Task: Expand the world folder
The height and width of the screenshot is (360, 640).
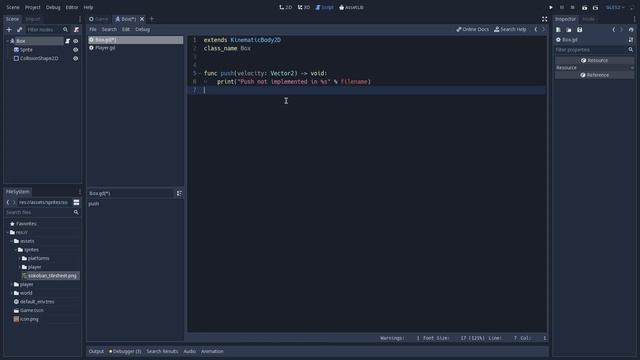Action: point(11,293)
